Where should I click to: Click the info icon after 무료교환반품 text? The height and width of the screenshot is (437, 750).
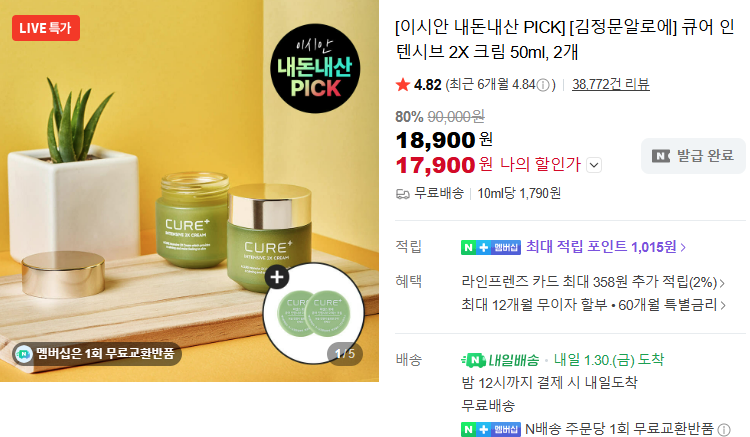pyautogui.click(x=725, y=429)
